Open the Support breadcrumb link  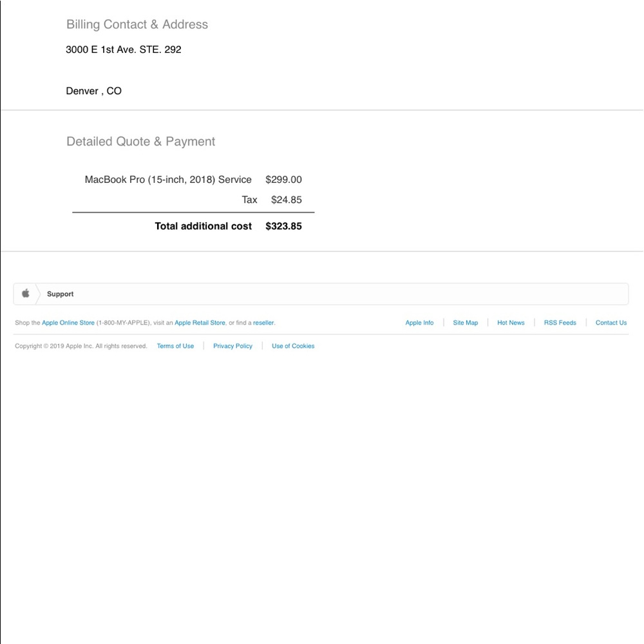[x=60, y=294]
